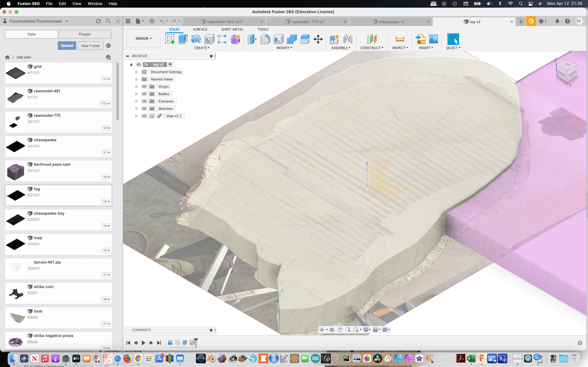Insert an SVG file

(421, 39)
